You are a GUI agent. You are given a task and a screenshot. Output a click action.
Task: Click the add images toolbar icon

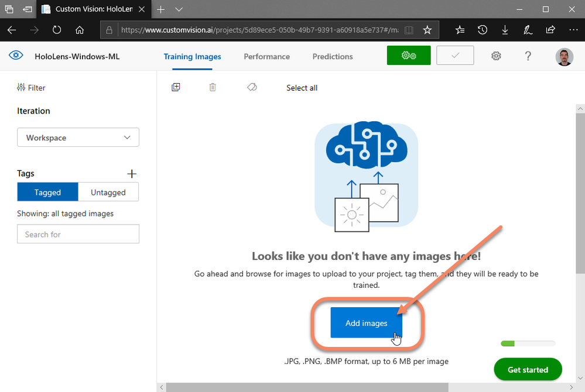pyautogui.click(x=176, y=87)
